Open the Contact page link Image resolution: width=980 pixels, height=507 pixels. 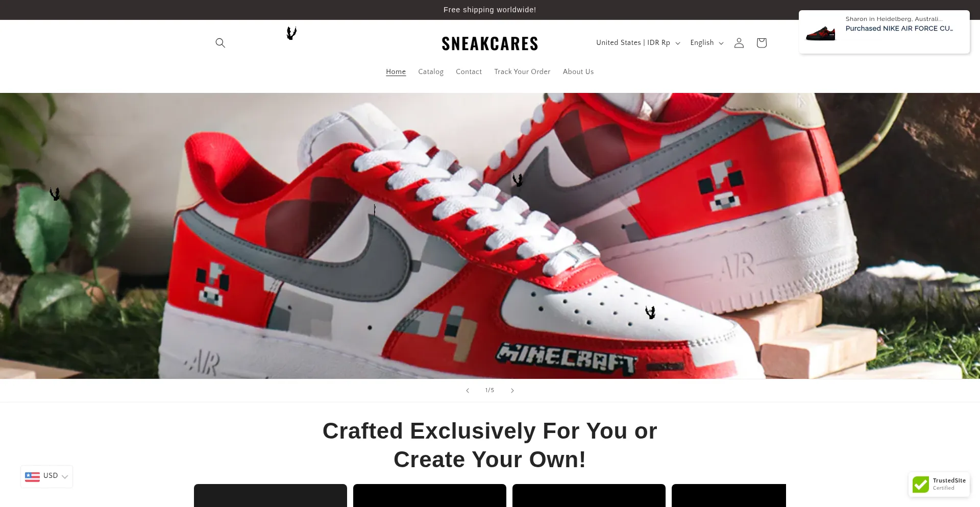point(469,72)
